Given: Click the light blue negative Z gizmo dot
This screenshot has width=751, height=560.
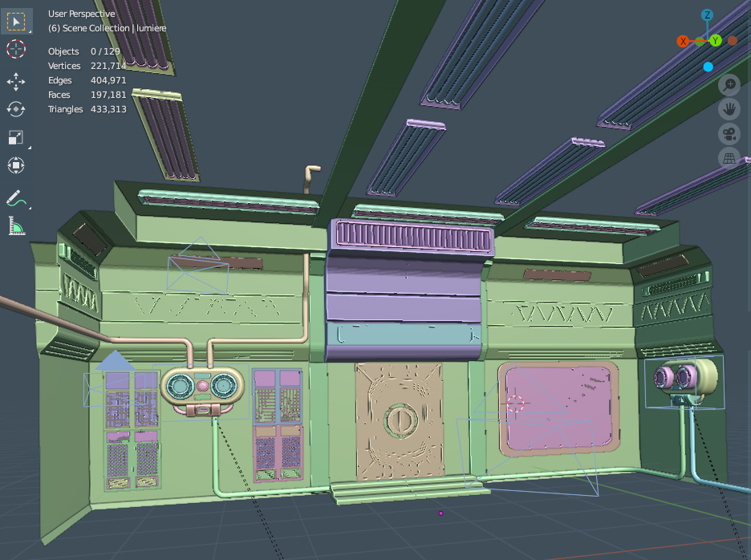Looking at the screenshot, I should pyautogui.click(x=708, y=67).
